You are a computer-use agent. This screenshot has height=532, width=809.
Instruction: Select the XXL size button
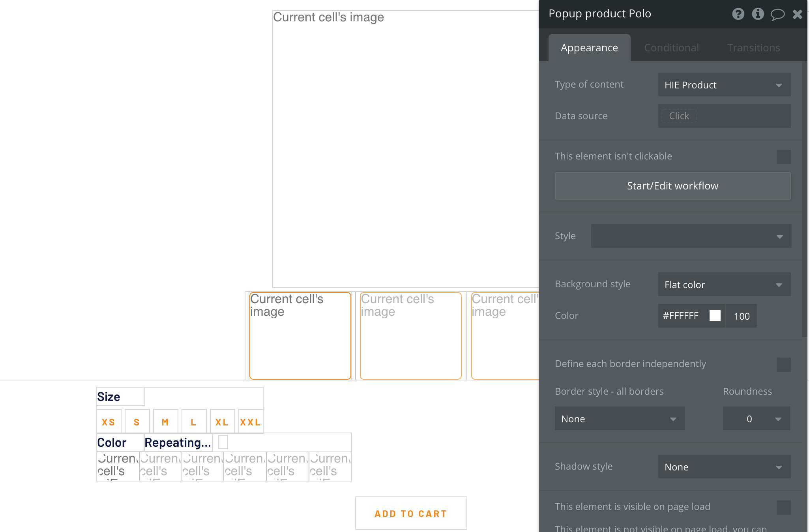(250, 422)
